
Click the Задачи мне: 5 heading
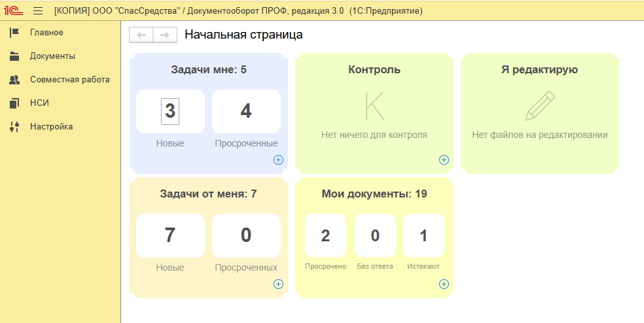pos(209,70)
